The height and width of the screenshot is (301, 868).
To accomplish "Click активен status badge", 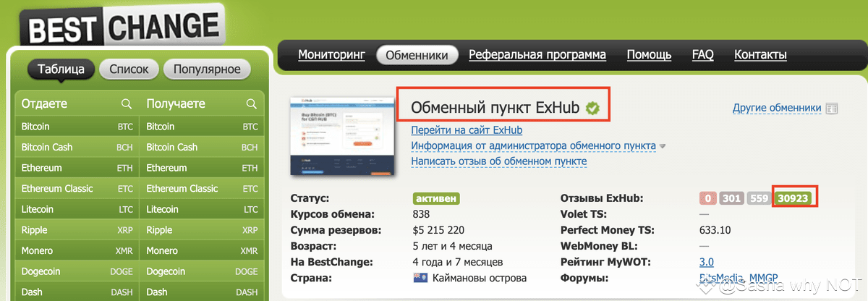I will pyautogui.click(x=436, y=198).
